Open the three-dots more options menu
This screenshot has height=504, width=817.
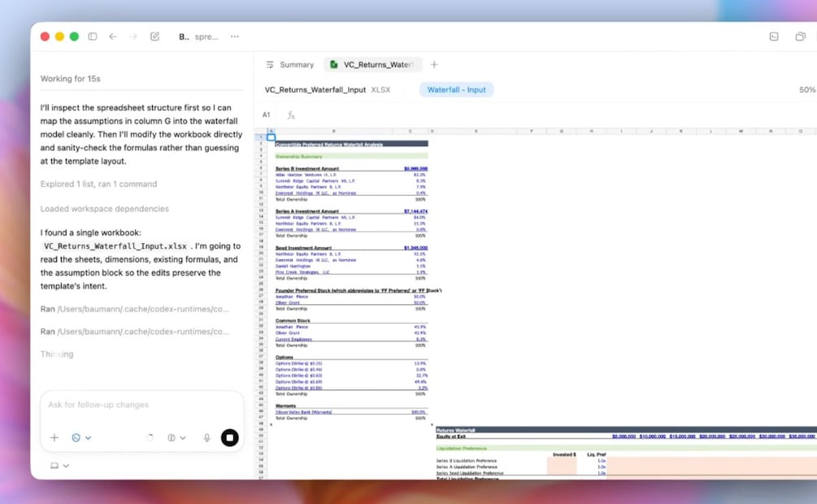point(235,37)
